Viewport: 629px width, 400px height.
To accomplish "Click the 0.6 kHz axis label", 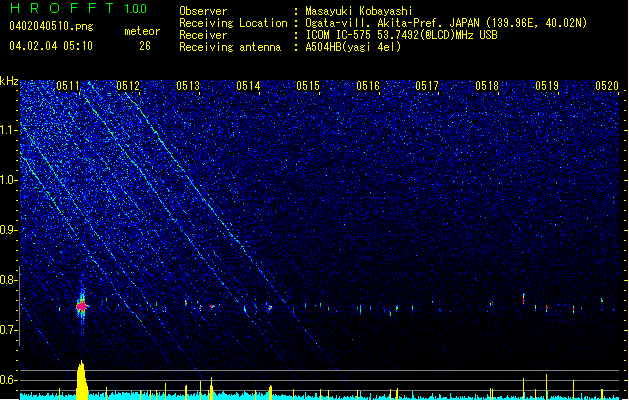I will [9, 380].
